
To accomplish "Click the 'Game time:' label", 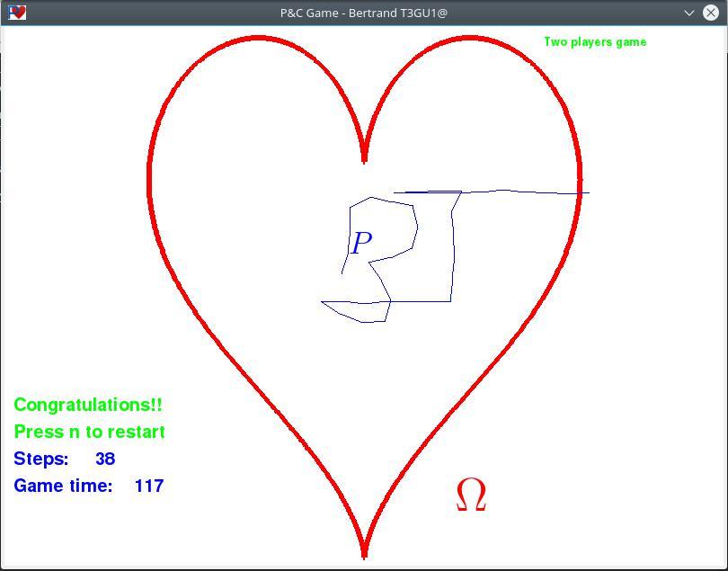I will 63,486.
